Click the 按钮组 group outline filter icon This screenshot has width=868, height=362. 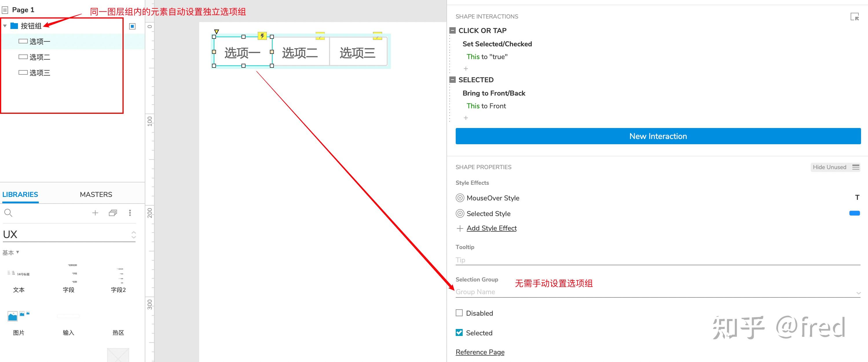[x=132, y=26]
